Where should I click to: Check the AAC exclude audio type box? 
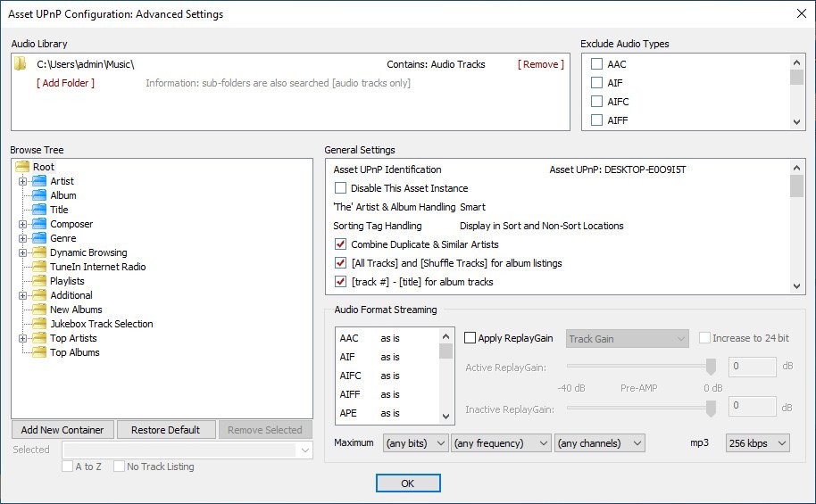pyautogui.click(x=597, y=64)
